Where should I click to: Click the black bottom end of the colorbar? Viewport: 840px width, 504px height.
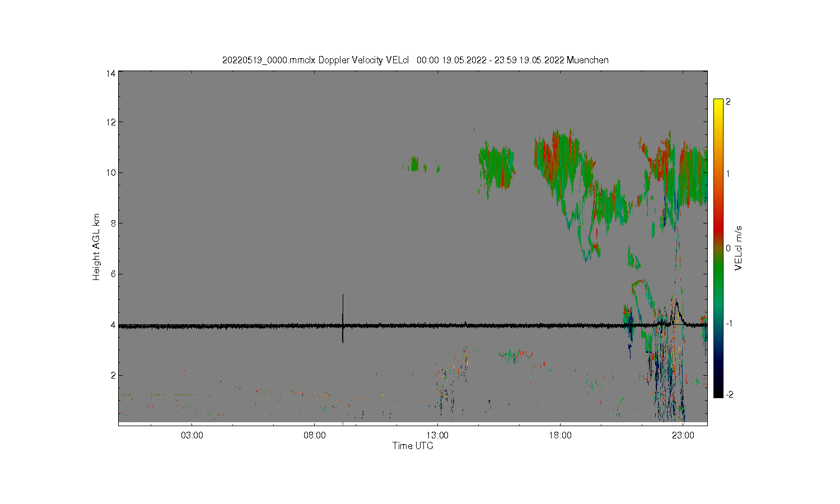718,392
